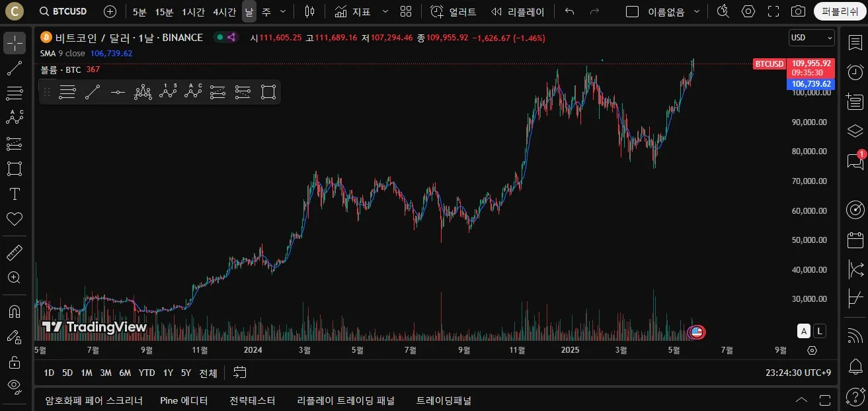Switch interval to 주
Screen dimensions: 868x411
click(266, 11)
